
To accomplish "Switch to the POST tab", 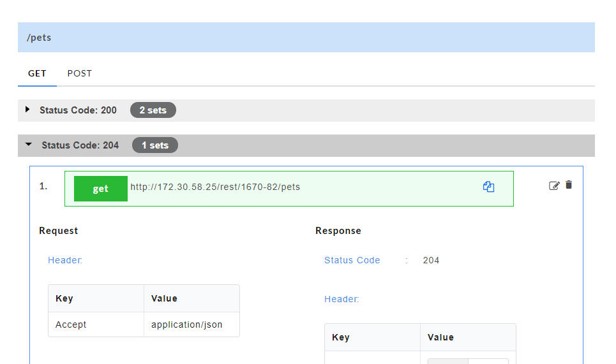I will 79,73.
